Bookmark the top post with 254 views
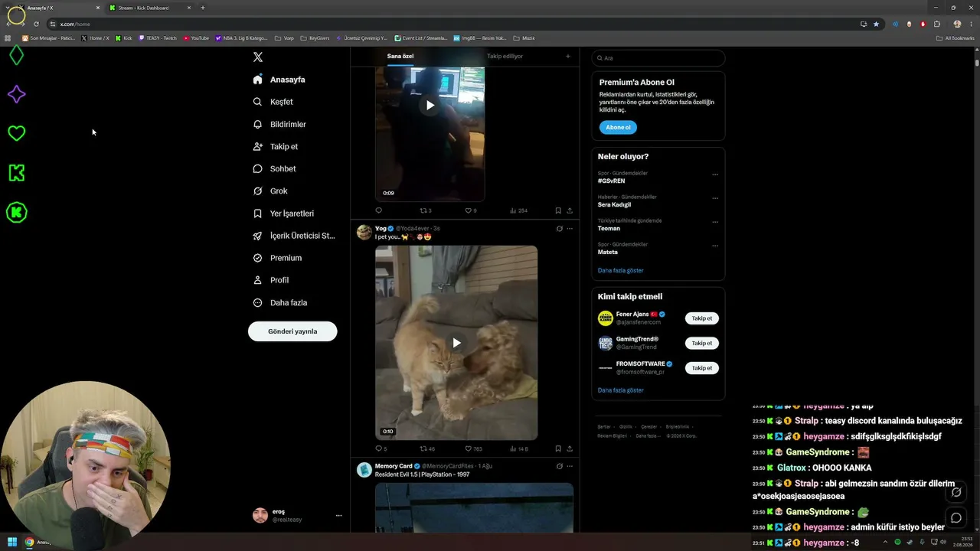This screenshot has width=980, height=551. point(558,210)
